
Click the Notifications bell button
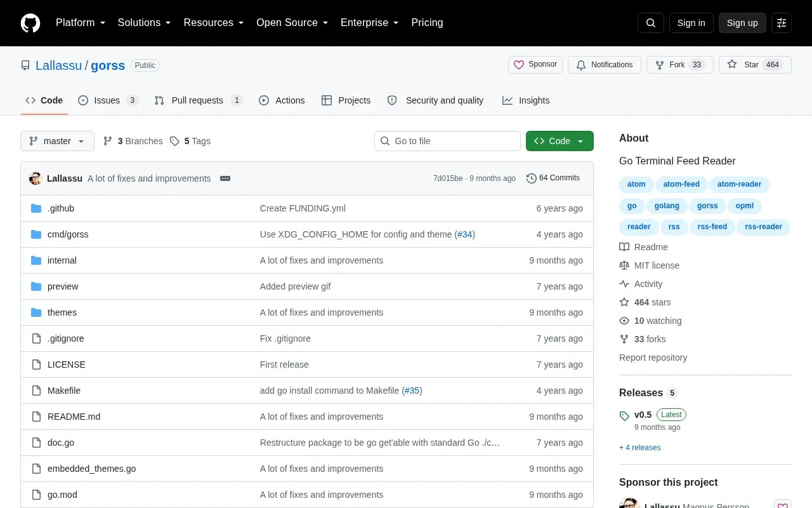[605, 65]
